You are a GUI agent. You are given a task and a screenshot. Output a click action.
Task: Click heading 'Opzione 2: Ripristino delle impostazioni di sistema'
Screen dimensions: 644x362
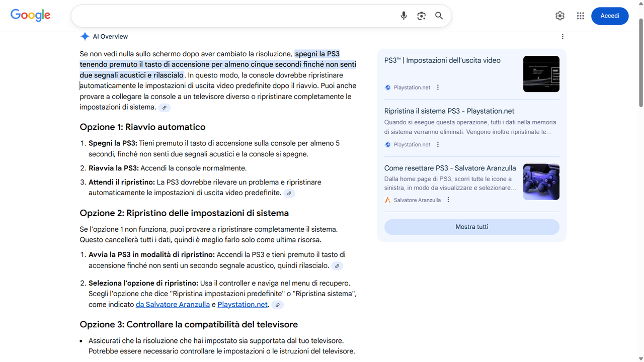[184, 213]
